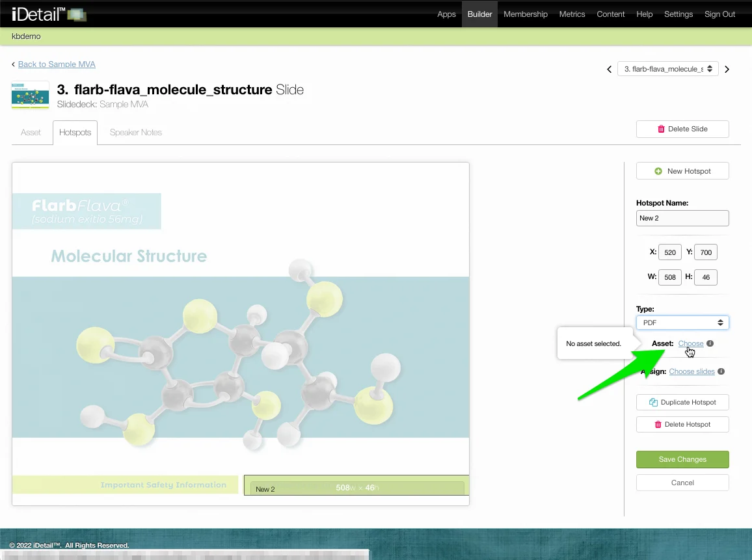Click the Delete Hotspot button
Viewport: 752px width, 560px height.
pyautogui.click(x=682, y=424)
